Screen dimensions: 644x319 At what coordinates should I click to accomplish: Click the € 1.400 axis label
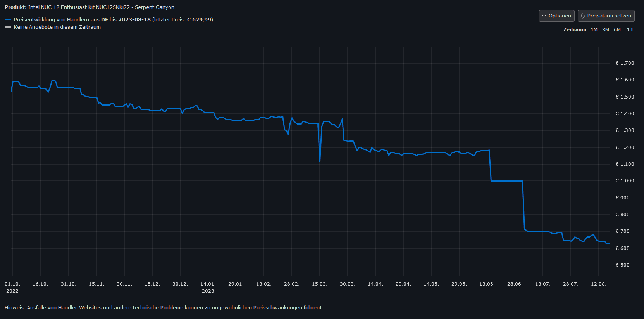[625, 114]
